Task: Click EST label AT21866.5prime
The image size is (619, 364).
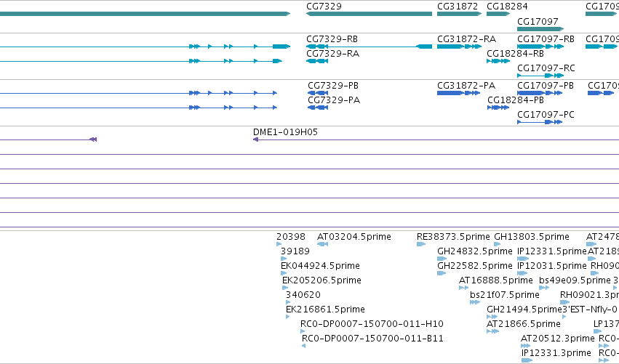Action: (x=524, y=324)
